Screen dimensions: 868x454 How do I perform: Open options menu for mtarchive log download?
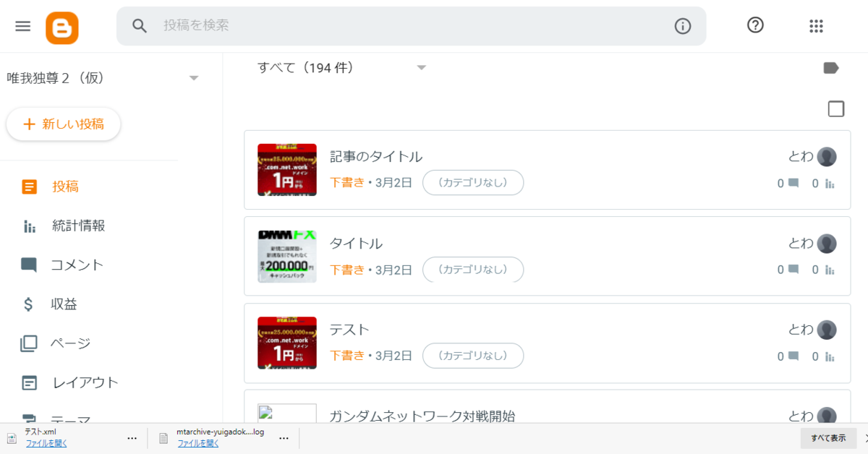click(x=284, y=438)
